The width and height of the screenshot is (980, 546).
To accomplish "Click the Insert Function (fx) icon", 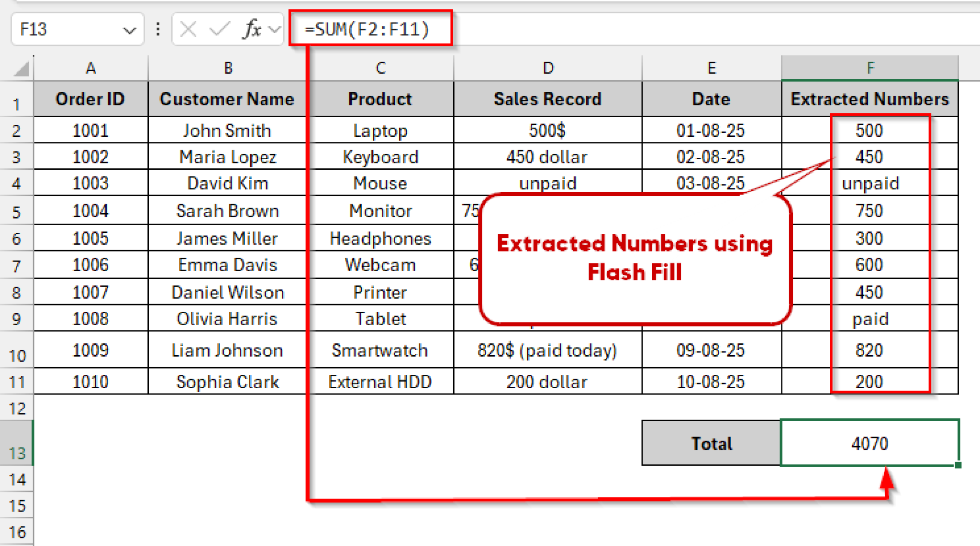I will [x=252, y=30].
